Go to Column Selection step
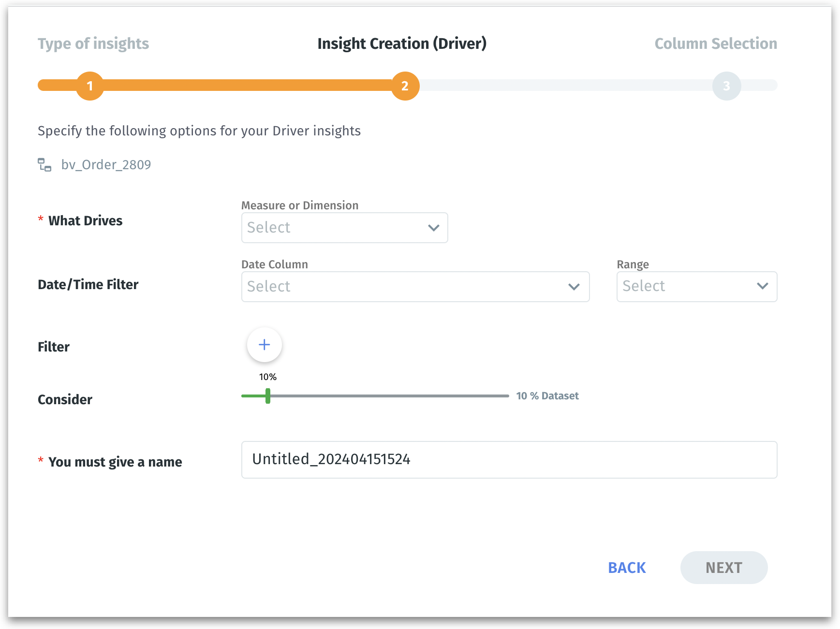The image size is (840, 629). point(716,44)
